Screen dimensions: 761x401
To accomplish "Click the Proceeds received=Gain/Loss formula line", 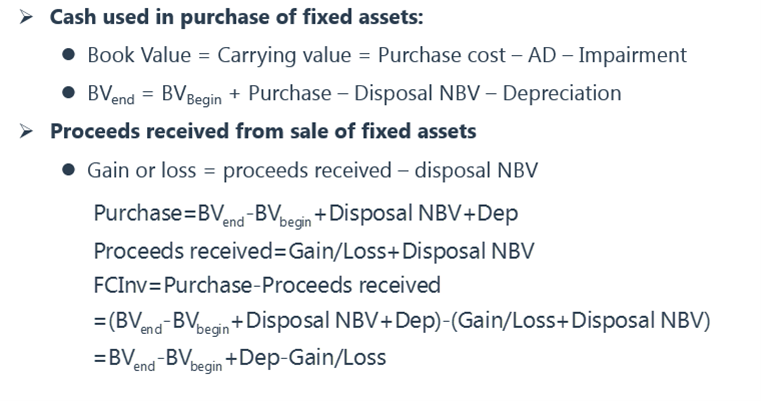I will tap(314, 251).
